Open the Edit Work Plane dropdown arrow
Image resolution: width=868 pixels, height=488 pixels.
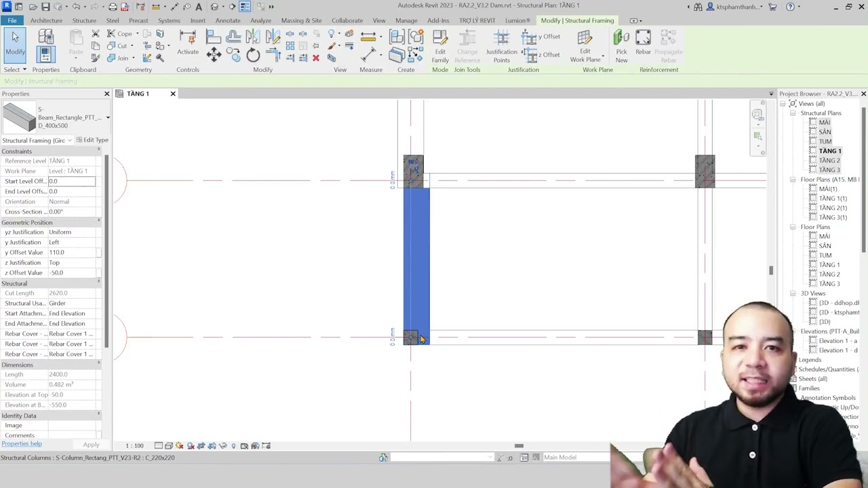[x=603, y=56]
